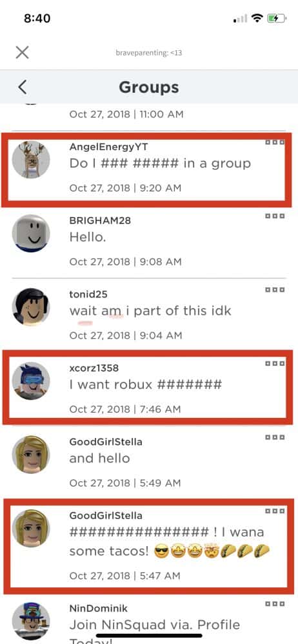Open three-dot menu on tonid25's post

point(275,290)
